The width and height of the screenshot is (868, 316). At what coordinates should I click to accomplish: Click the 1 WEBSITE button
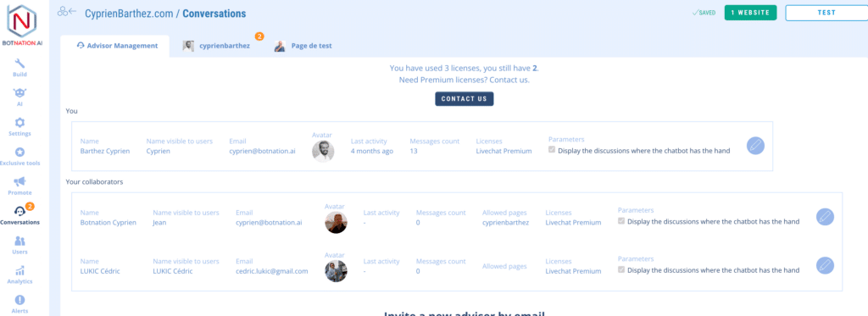tap(751, 13)
